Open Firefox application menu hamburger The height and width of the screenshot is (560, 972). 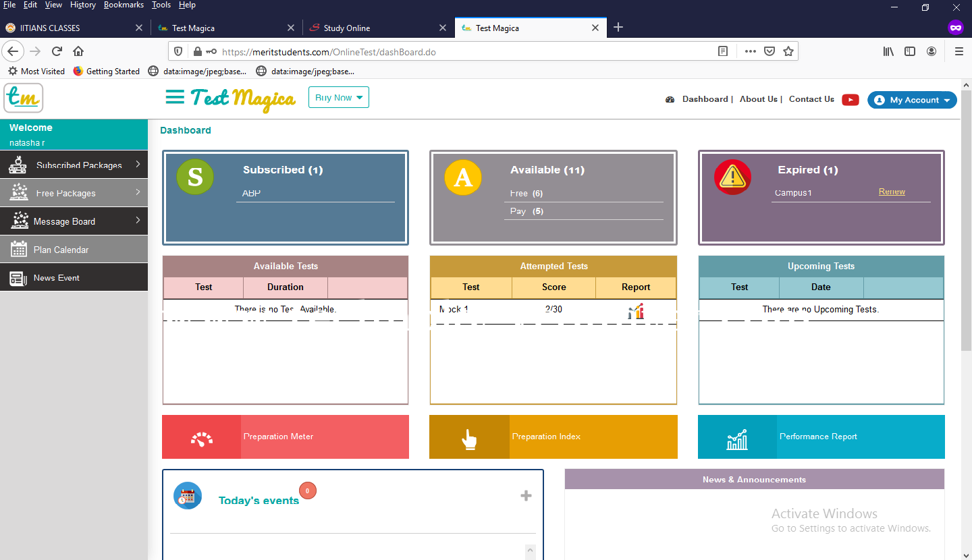click(959, 51)
